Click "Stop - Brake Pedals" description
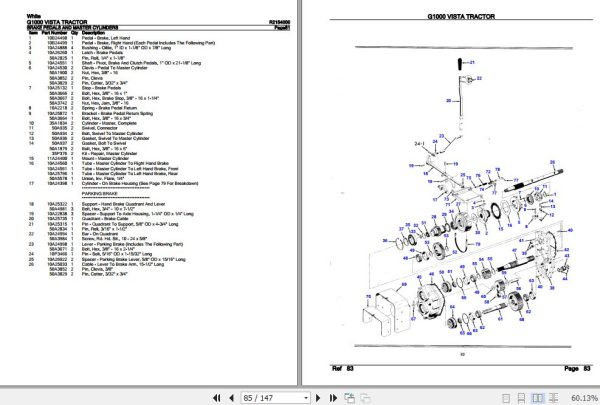 pos(101,88)
